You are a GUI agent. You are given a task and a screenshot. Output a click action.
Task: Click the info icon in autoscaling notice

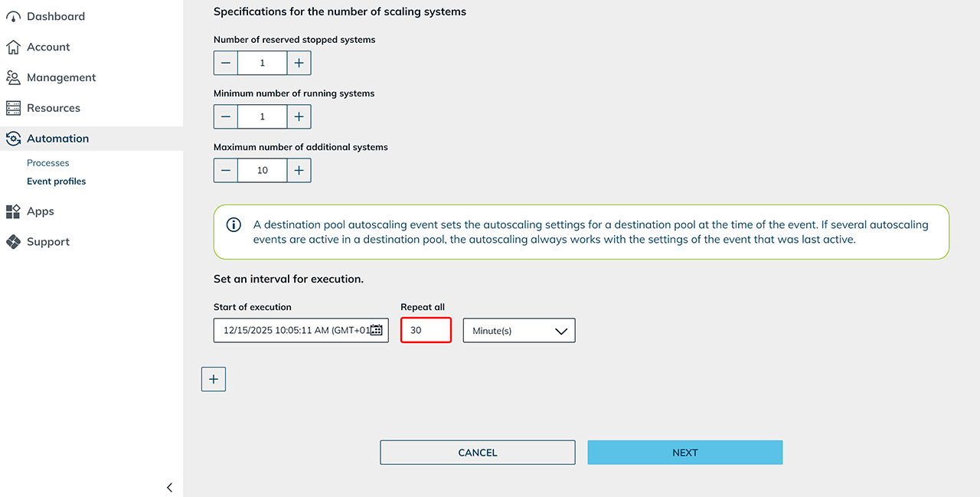click(x=234, y=225)
